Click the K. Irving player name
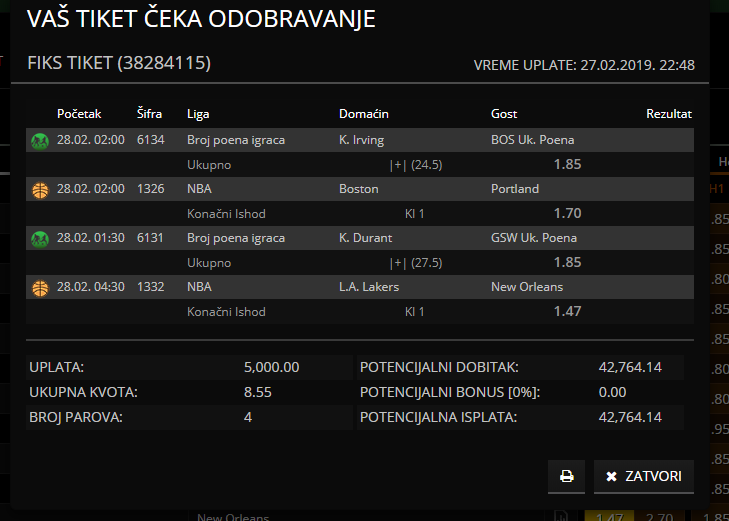Screen dimensions: 729x521 point(362,140)
